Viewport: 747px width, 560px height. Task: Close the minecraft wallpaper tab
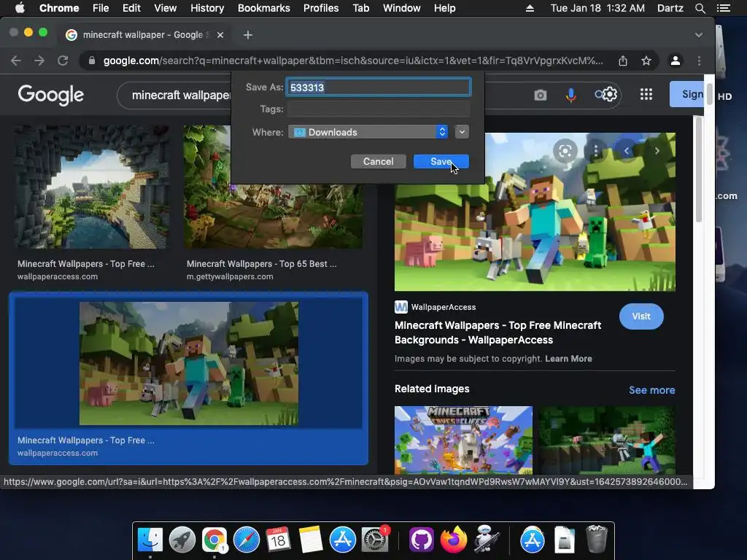[x=220, y=35]
